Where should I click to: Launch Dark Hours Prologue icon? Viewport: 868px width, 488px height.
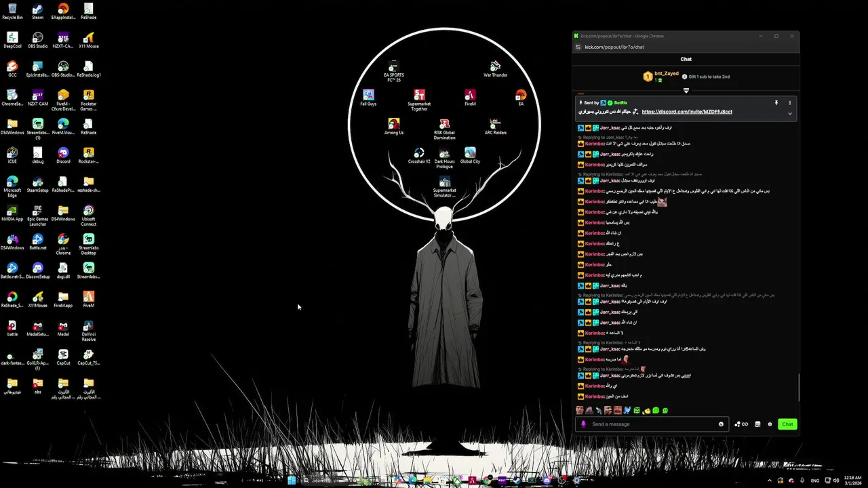[x=444, y=158]
